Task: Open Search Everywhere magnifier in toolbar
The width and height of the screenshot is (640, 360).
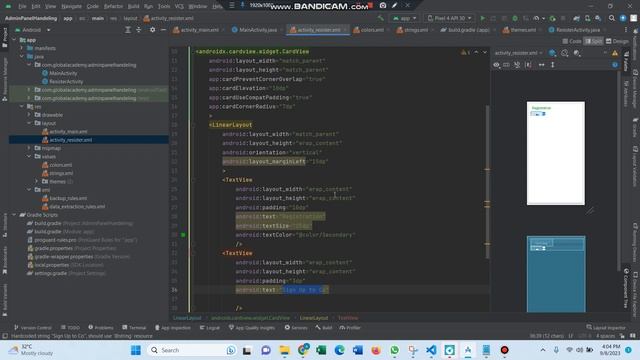Action: pyautogui.click(x=612, y=18)
